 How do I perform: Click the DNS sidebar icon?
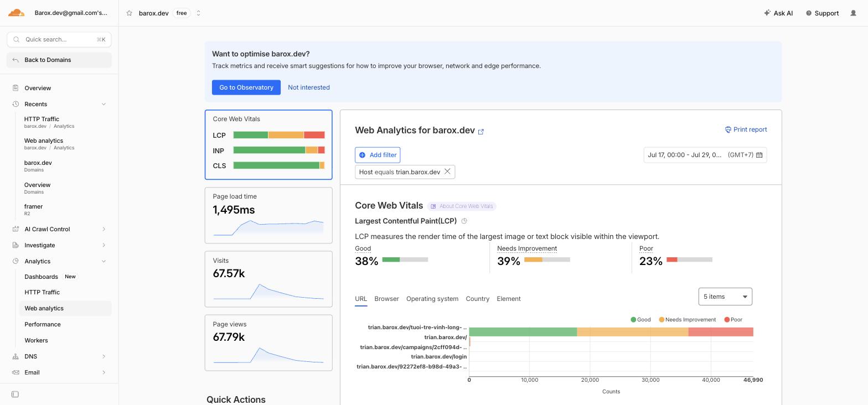(x=15, y=356)
